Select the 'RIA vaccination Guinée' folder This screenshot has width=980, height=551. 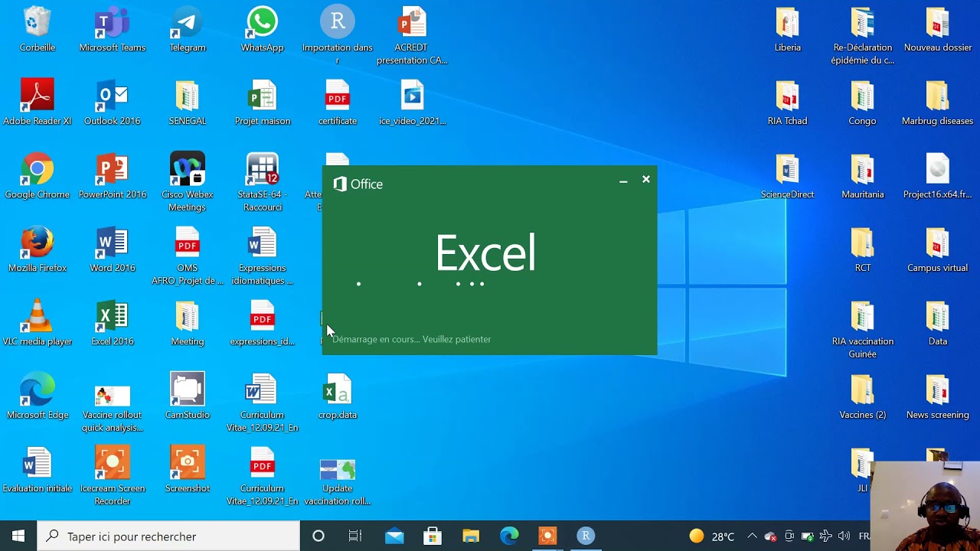(863, 329)
